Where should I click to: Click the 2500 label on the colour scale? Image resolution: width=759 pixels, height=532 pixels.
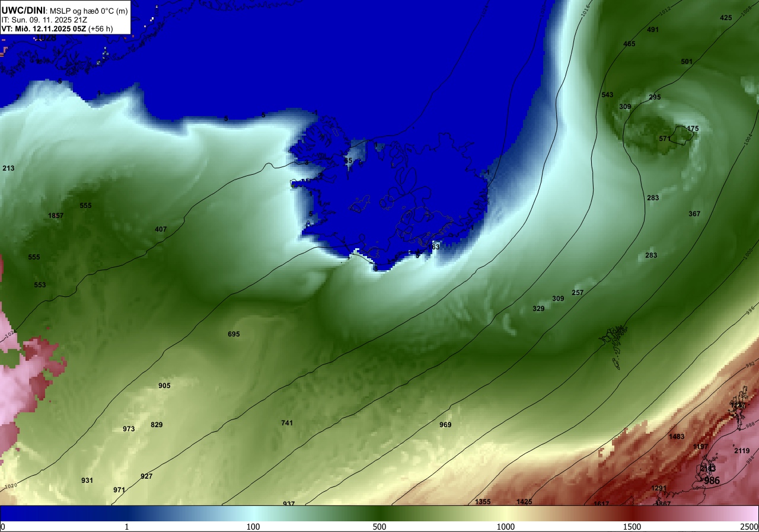(x=750, y=527)
